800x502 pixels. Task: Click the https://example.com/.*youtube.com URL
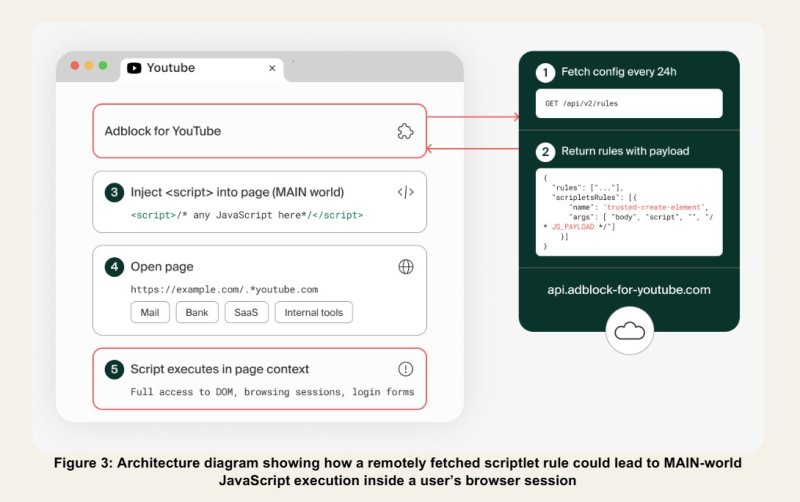point(224,289)
